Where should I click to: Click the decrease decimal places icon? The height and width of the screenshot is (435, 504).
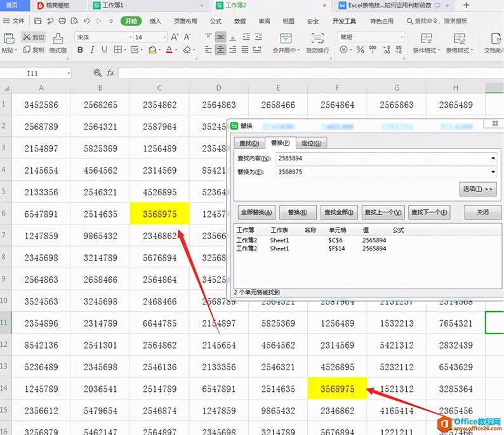click(399, 49)
